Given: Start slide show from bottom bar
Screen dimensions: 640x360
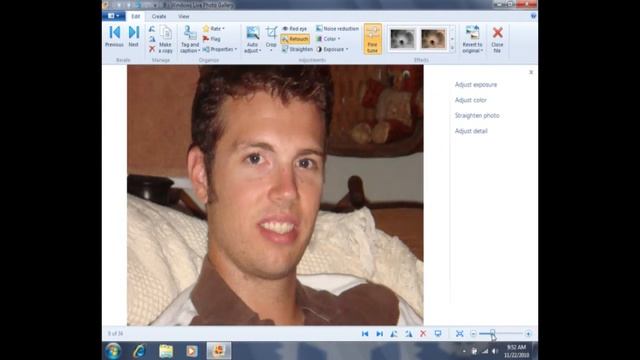Looking at the screenshot, I should pyautogui.click(x=438, y=334).
